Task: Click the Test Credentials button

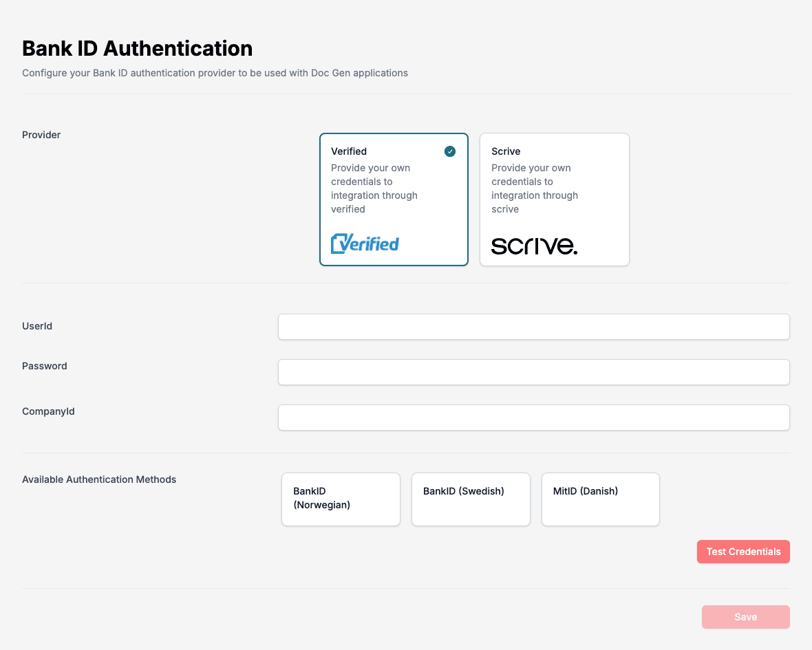Action: point(743,552)
